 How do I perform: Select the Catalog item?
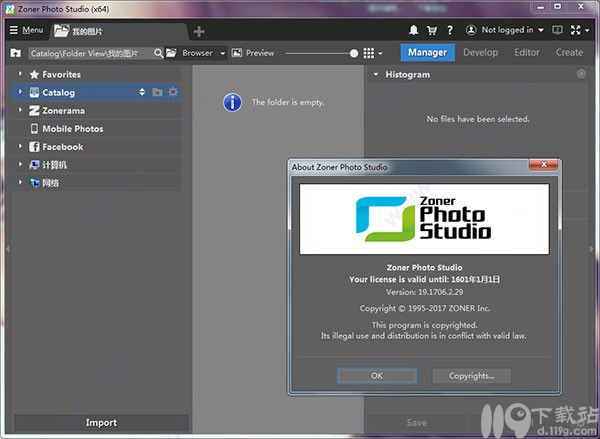coord(58,93)
